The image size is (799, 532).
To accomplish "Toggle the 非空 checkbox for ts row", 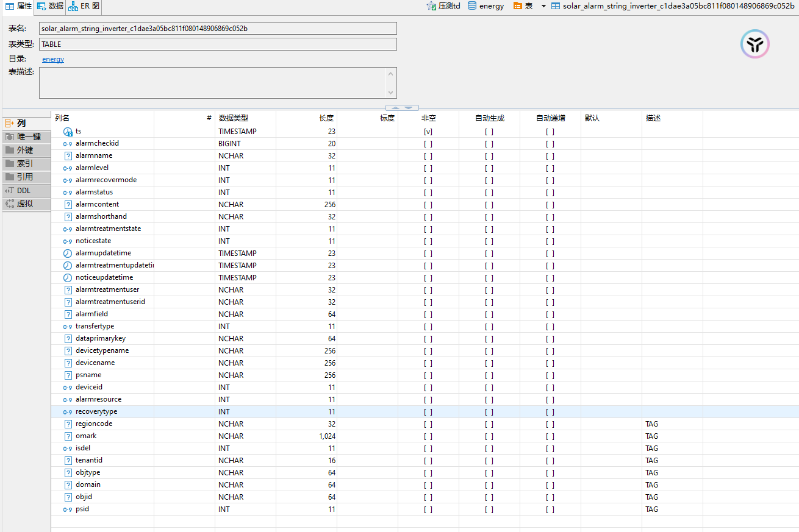I will tap(428, 132).
